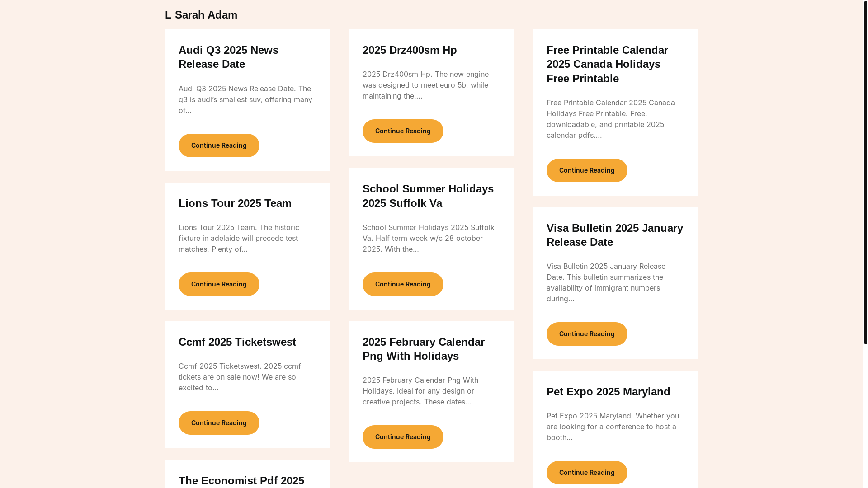Click the page's vertical scrollbar thumb

pyautogui.click(x=865, y=172)
